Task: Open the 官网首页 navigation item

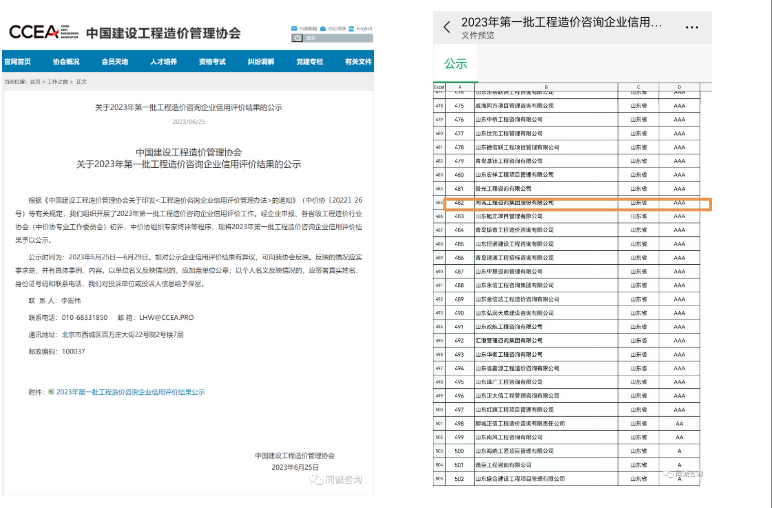Action: [x=17, y=62]
